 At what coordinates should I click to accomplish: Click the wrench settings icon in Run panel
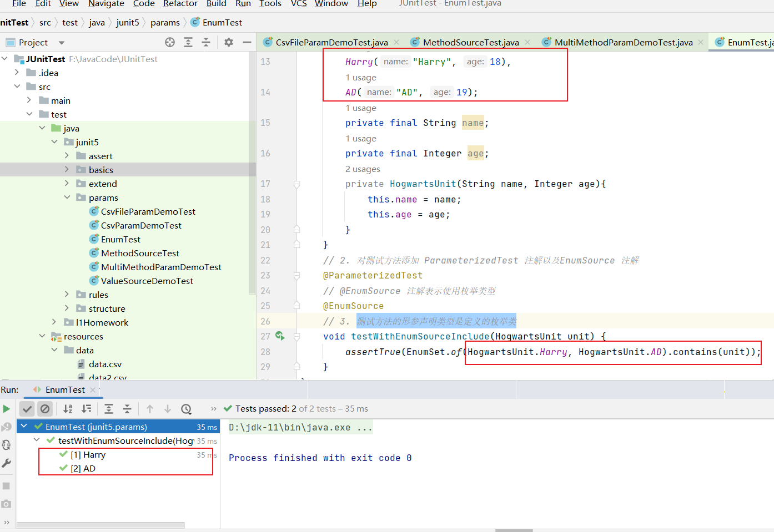7,463
